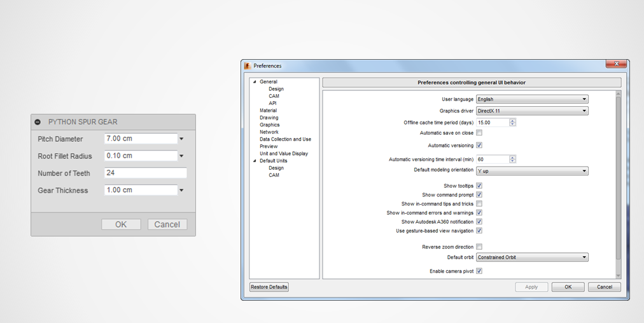Click the Fusion 360 Preferences title icon
Viewport: 644px width, 323px height.
tap(248, 65)
